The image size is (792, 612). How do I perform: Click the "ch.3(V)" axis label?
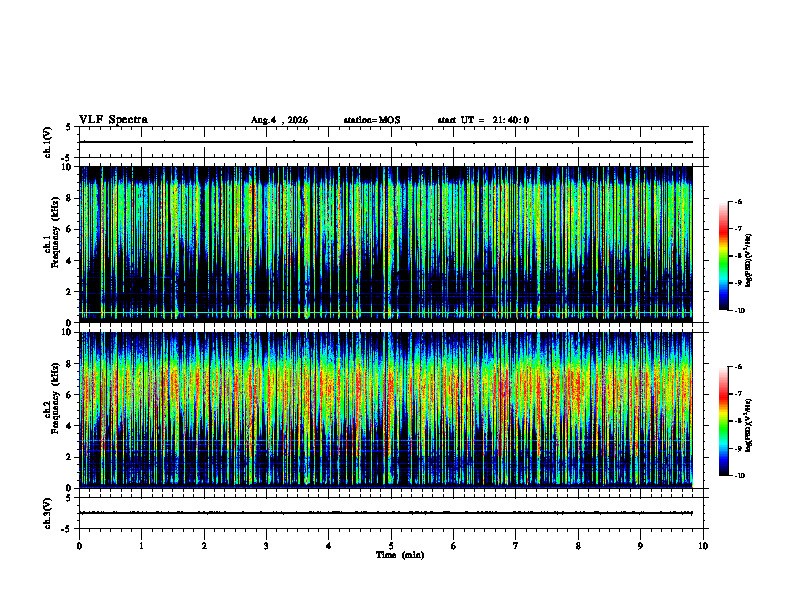tap(48, 514)
